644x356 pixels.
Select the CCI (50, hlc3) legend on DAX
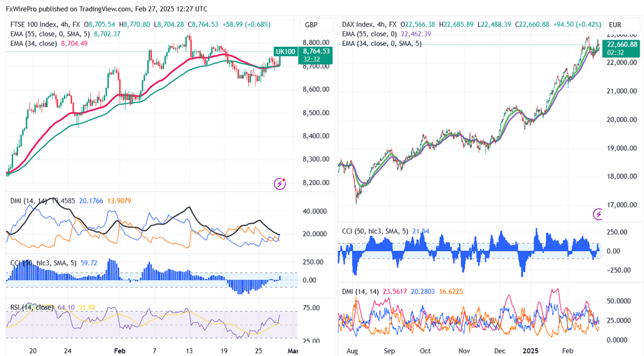coord(375,231)
